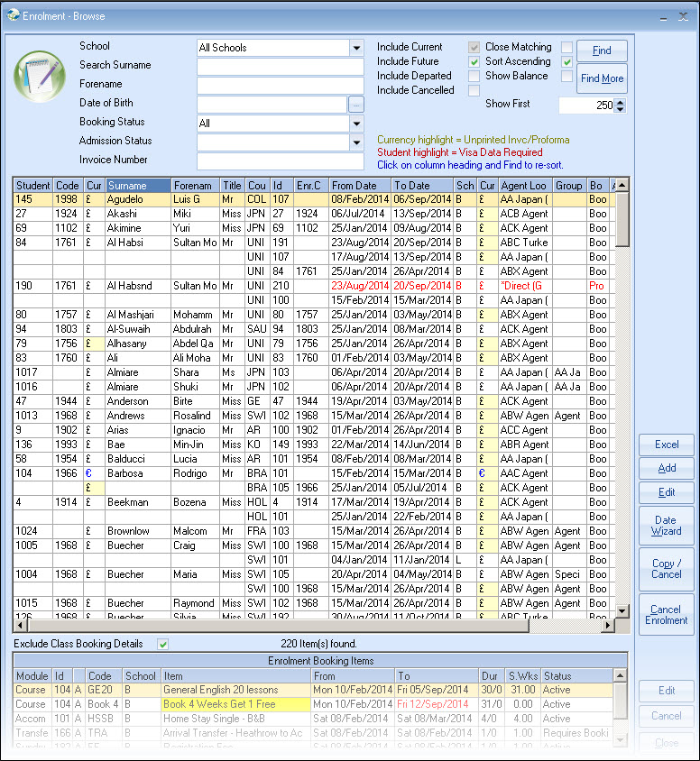Screen dimensions: 700x761
Task: Sort by the Surname column header
Action: click(x=137, y=186)
